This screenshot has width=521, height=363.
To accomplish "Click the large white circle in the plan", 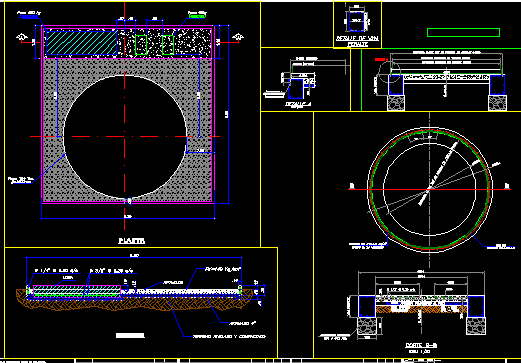I will pos(125,137).
